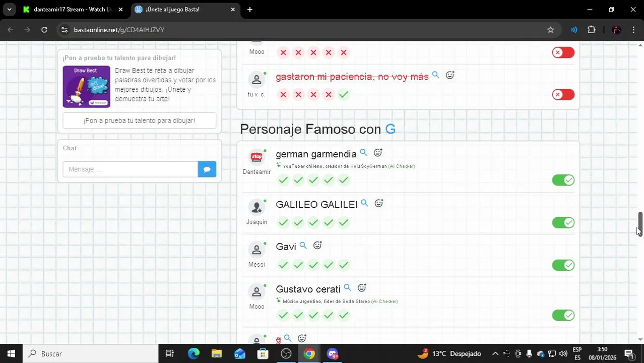View site information icon in address bar
This screenshot has width=644, height=363.
[64, 30]
